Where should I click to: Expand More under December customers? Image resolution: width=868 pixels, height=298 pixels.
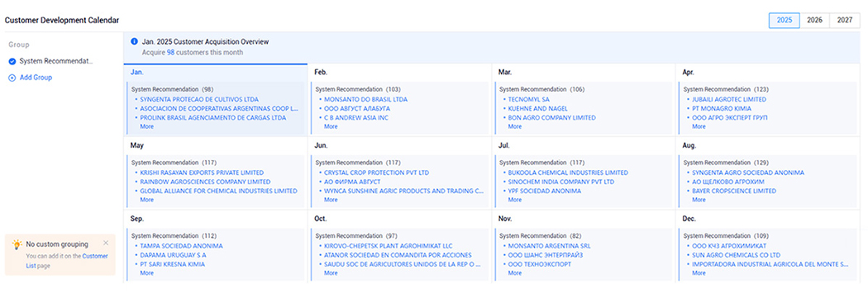pyautogui.click(x=699, y=273)
